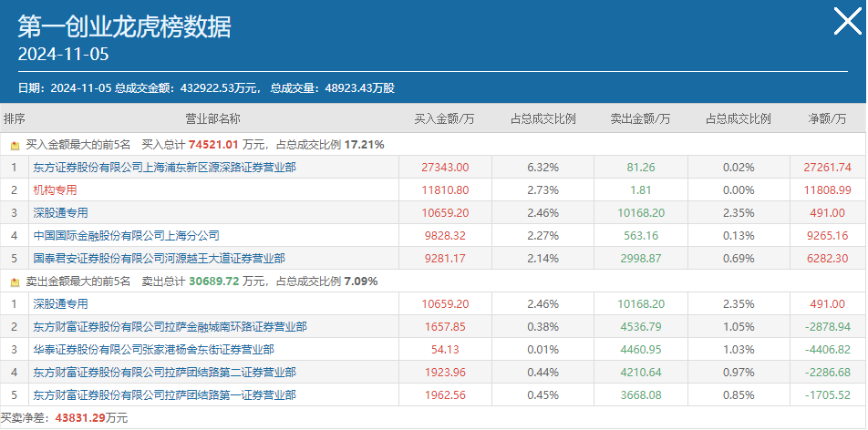Close the 龙虎榜数据 popup with the X
868x430 pixels.
(x=848, y=21)
